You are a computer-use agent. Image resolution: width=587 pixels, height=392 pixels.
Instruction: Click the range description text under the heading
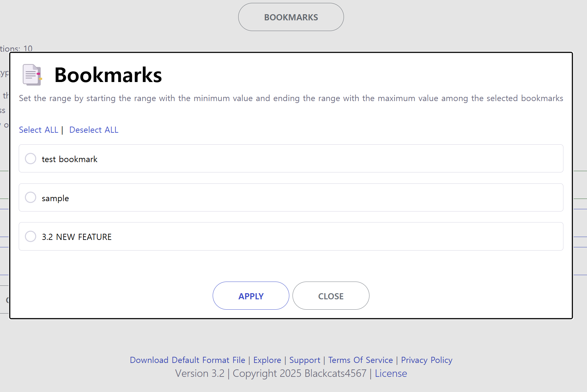[291, 98]
